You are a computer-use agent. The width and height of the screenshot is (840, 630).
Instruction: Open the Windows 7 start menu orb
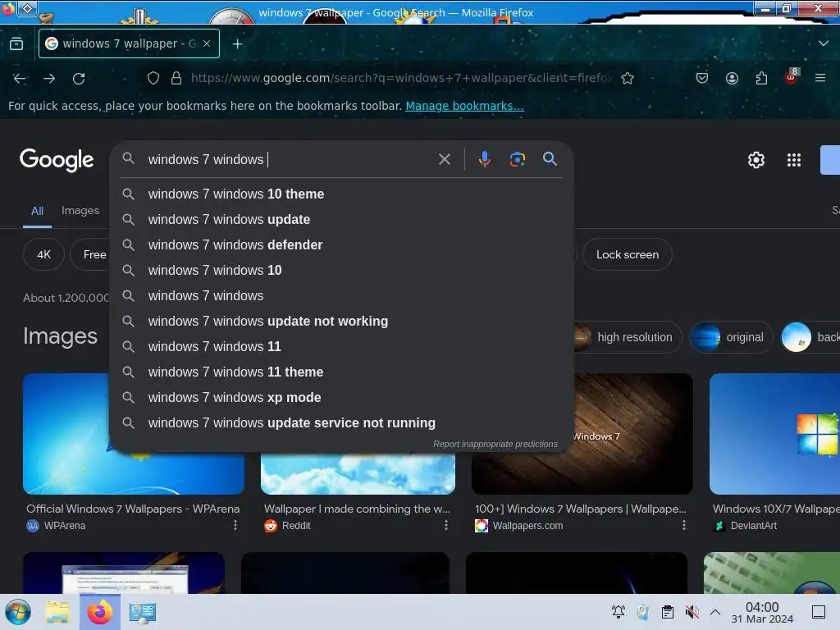(x=18, y=612)
